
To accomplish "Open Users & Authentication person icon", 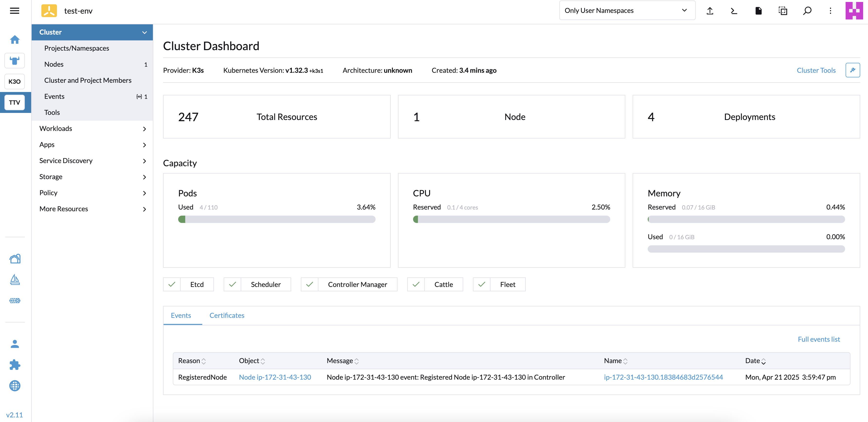I will [15, 344].
